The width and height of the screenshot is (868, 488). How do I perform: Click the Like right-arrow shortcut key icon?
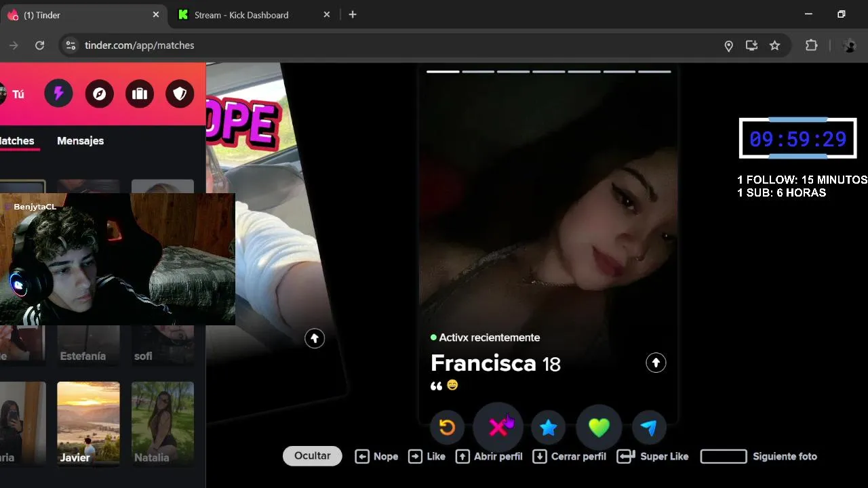[x=415, y=457]
